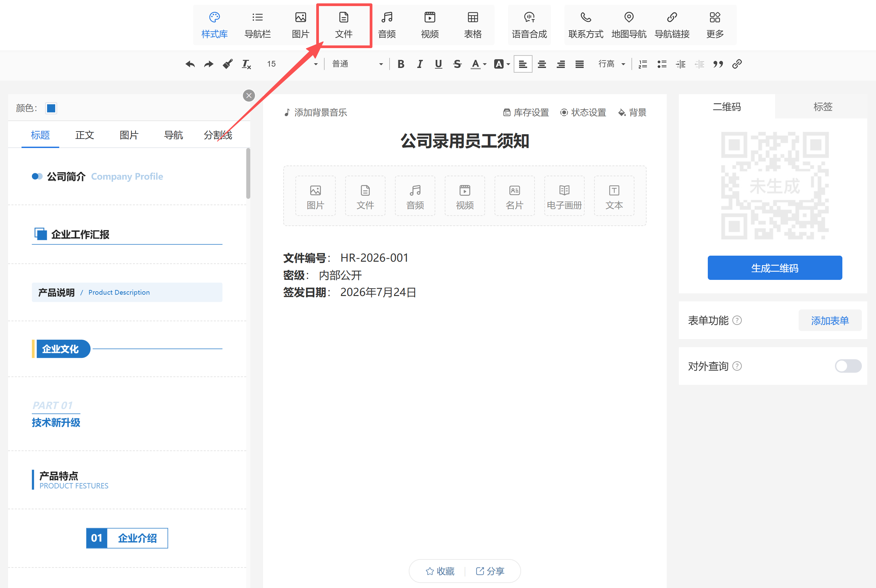Add 文本 in the content placeholder
Viewport: 876px width, 588px height.
pyautogui.click(x=614, y=196)
